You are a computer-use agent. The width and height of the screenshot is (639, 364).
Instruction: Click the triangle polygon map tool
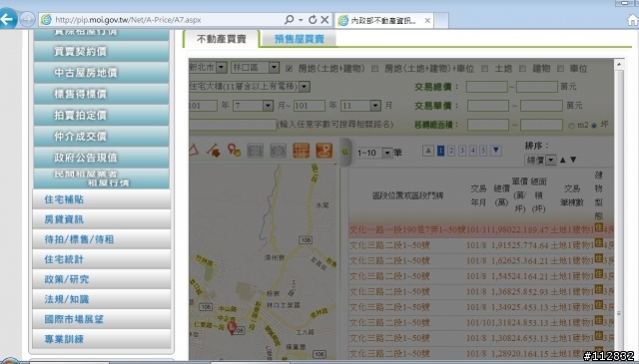point(194,151)
